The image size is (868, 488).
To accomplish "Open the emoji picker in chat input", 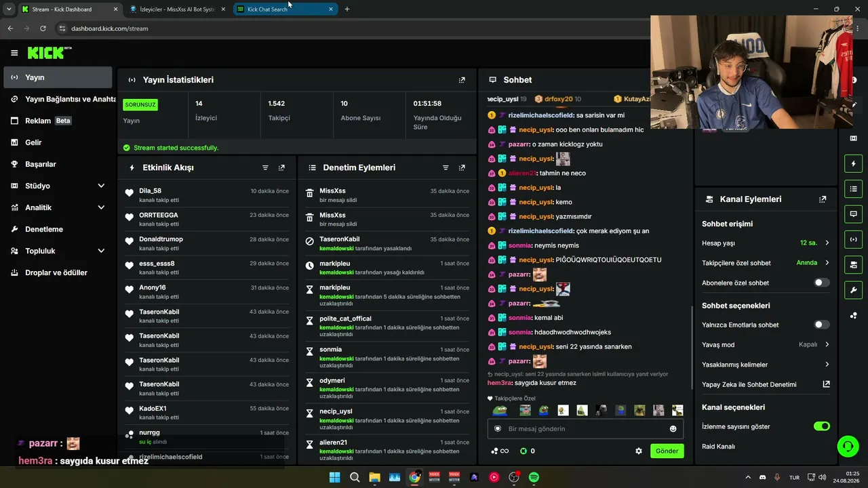I will 673,428.
